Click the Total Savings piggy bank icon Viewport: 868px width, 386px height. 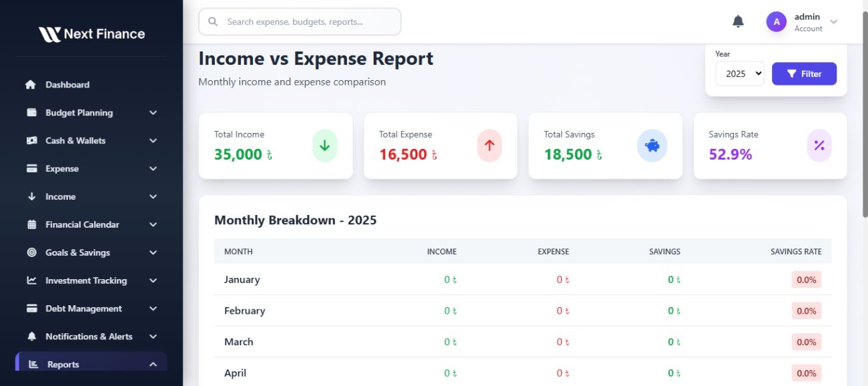tap(652, 146)
